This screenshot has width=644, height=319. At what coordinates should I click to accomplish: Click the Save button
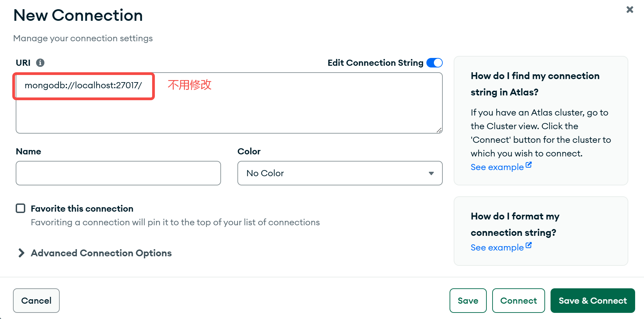tap(468, 301)
